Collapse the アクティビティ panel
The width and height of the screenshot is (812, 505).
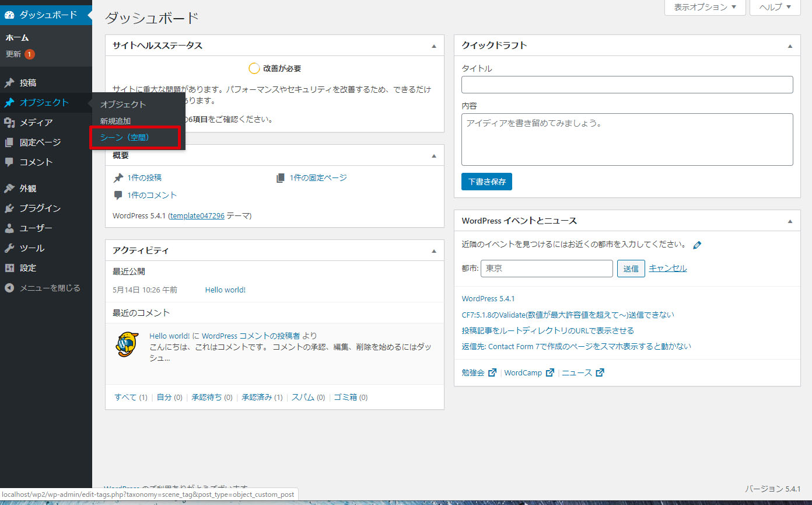(433, 250)
